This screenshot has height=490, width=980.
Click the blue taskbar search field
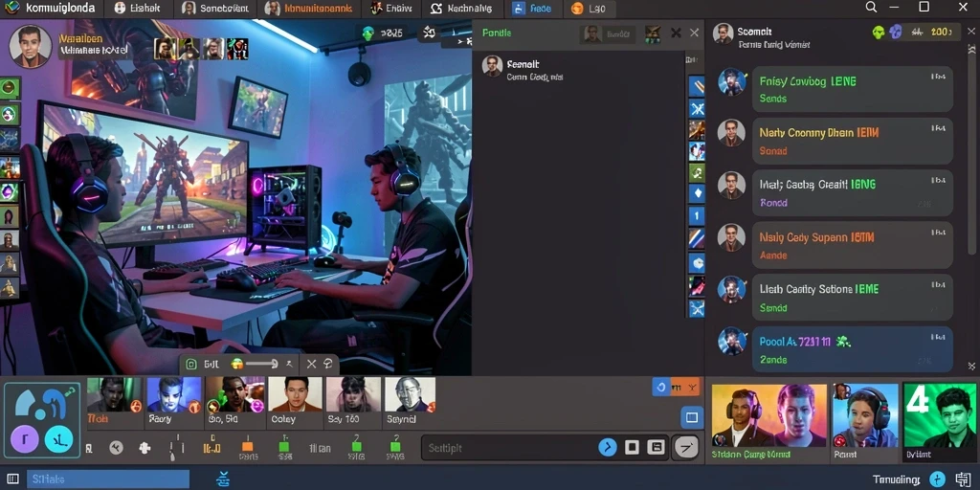click(107, 479)
